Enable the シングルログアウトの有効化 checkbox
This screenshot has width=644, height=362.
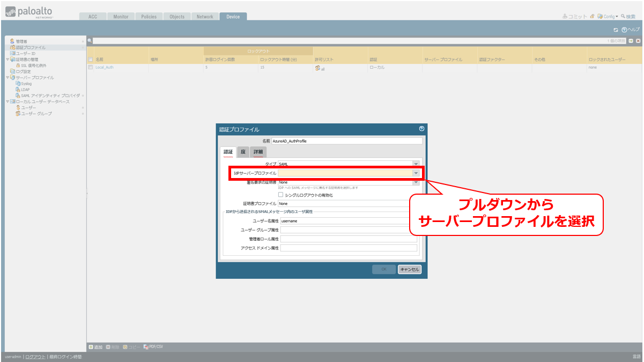[x=280, y=195]
